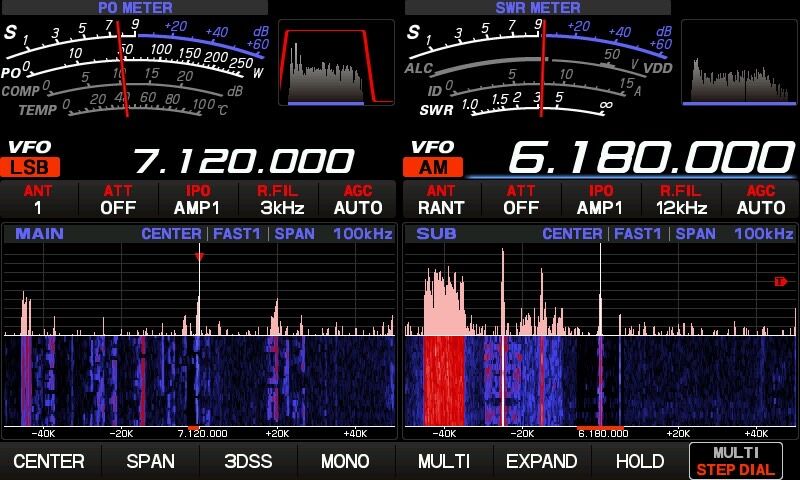Select the MULTI display mode
This screenshot has width=800, height=480.
pyautogui.click(x=443, y=461)
